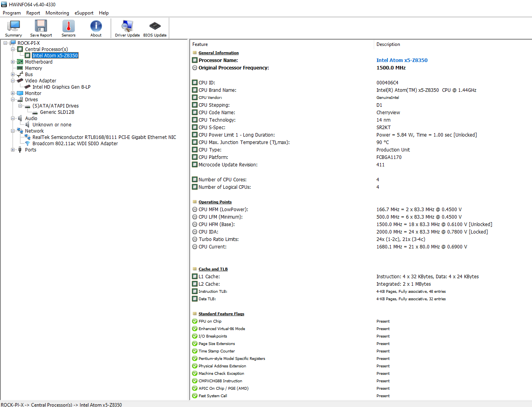The image size is (532, 407).
Task: Click the Network icon in the tree
Action: click(20, 131)
